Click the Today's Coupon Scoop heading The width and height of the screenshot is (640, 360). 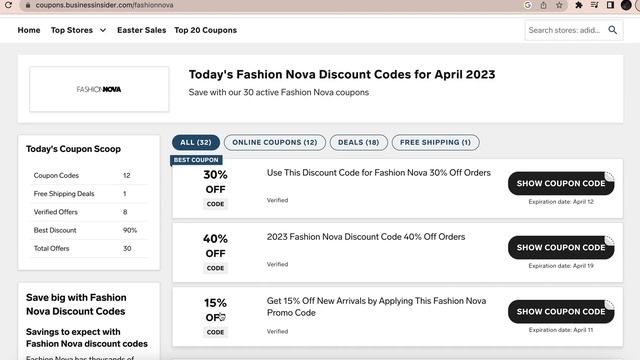pyautogui.click(x=73, y=149)
